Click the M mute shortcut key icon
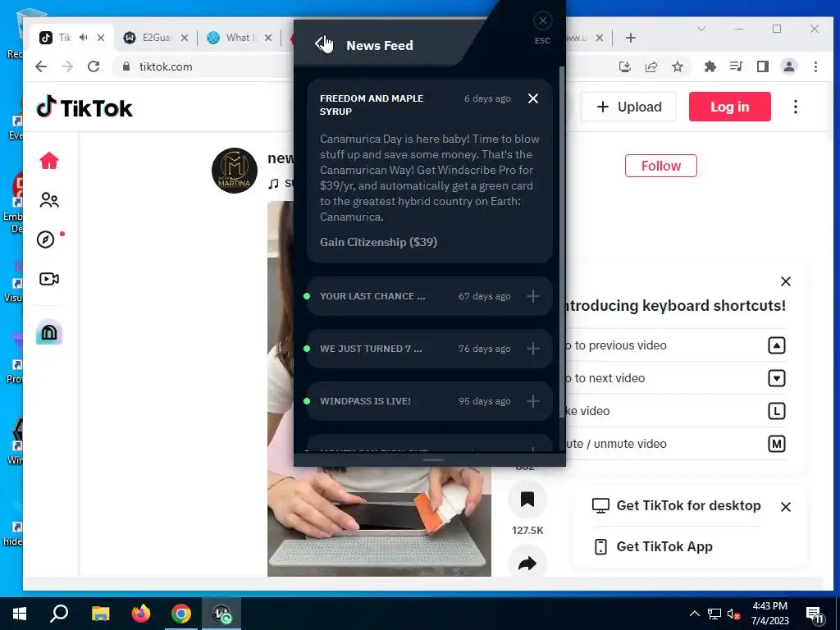 tap(776, 444)
